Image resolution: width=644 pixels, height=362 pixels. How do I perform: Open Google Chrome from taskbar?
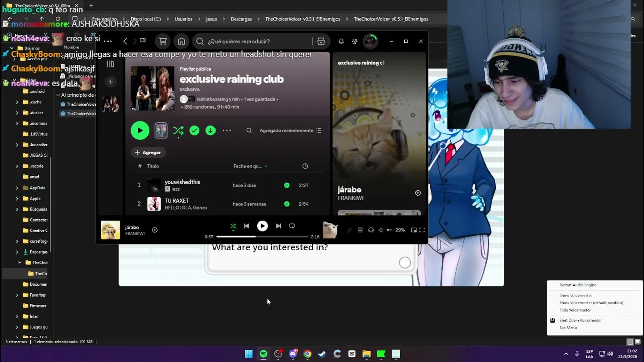[x=307, y=354]
